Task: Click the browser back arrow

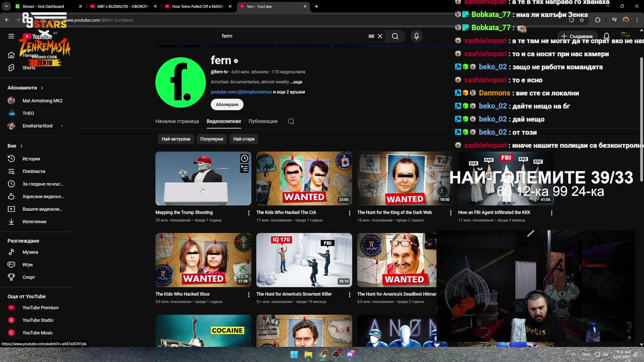Action: [x=7, y=20]
